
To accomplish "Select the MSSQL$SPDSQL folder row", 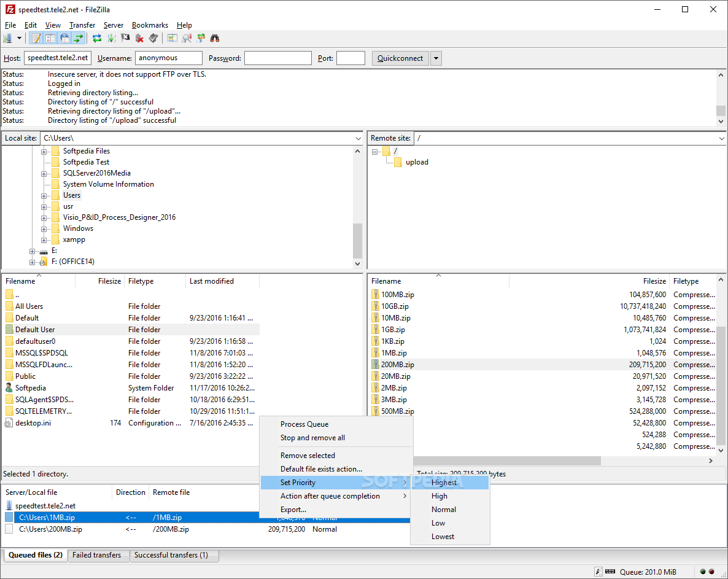I will (131, 353).
